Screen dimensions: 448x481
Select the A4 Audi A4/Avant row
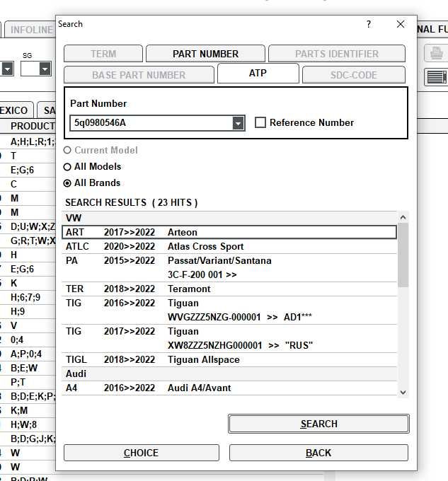[x=229, y=388]
